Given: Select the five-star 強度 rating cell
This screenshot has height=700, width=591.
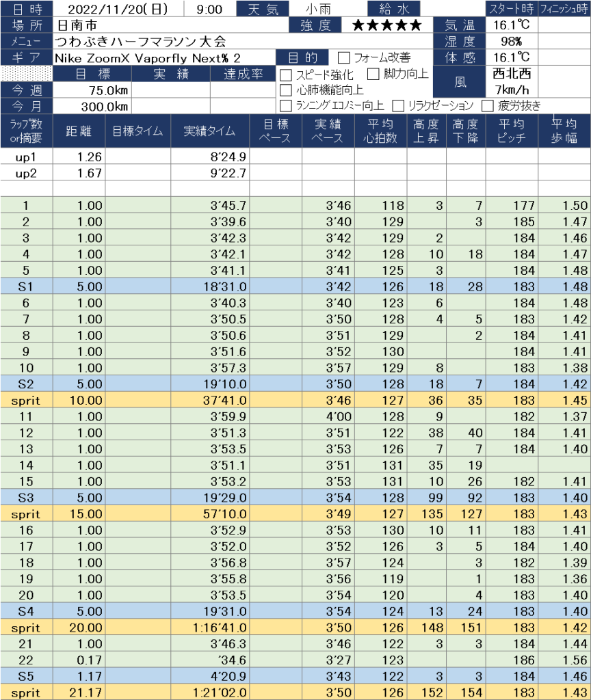Looking at the screenshot, I should point(386,26).
